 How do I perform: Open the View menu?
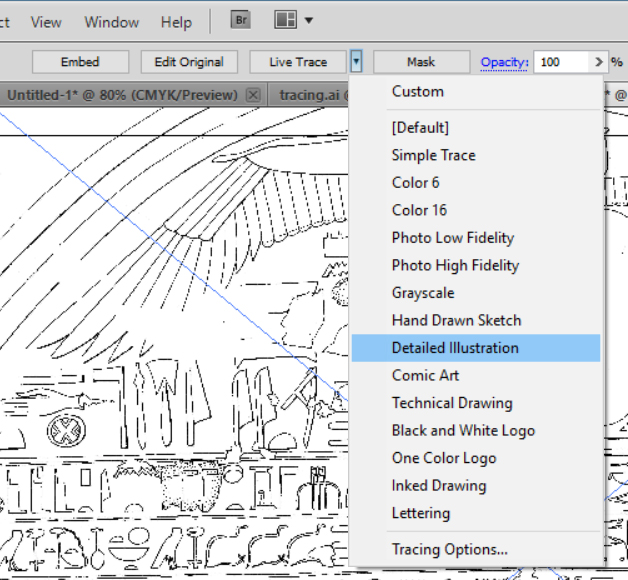[46, 22]
